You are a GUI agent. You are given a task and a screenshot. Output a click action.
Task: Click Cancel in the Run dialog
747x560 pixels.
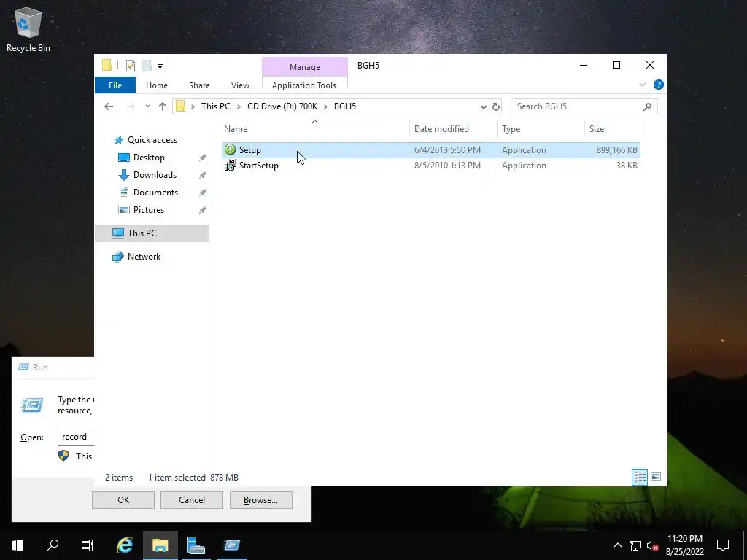tap(192, 500)
